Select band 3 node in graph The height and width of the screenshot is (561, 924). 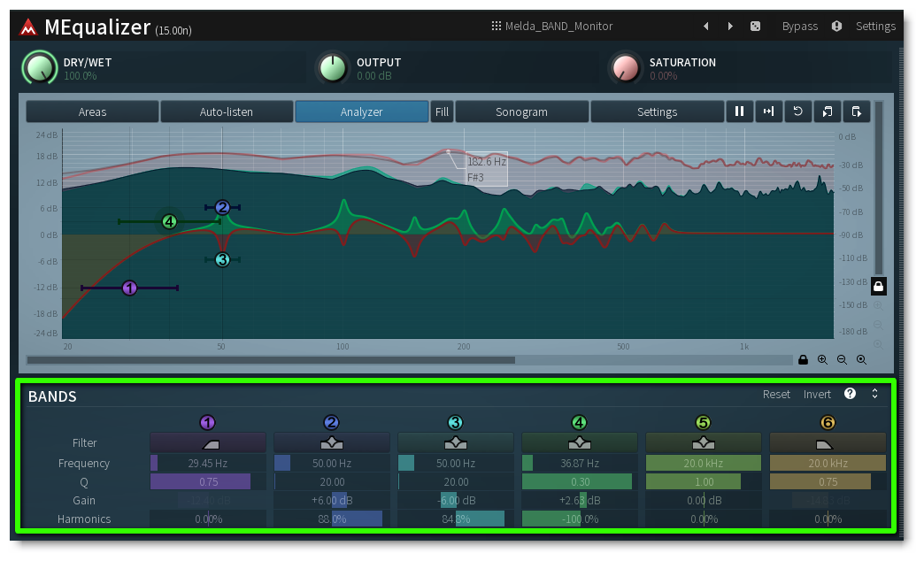222,259
